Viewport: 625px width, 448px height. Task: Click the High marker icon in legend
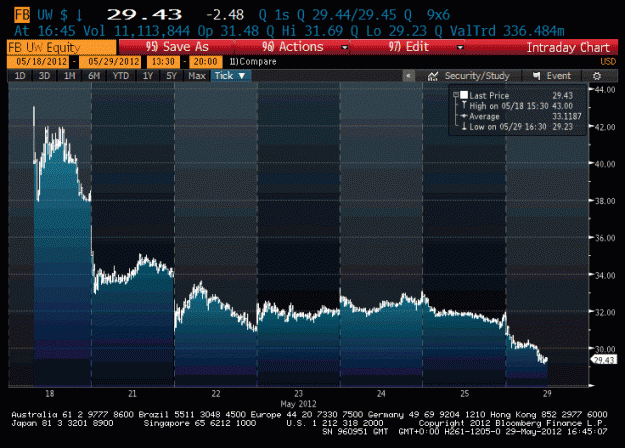pos(464,106)
